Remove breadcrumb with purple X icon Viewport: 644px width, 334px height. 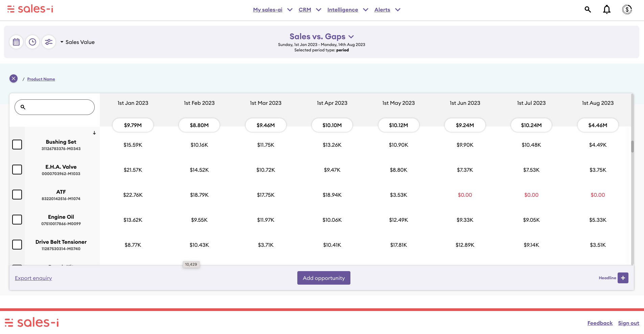(14, 79)
